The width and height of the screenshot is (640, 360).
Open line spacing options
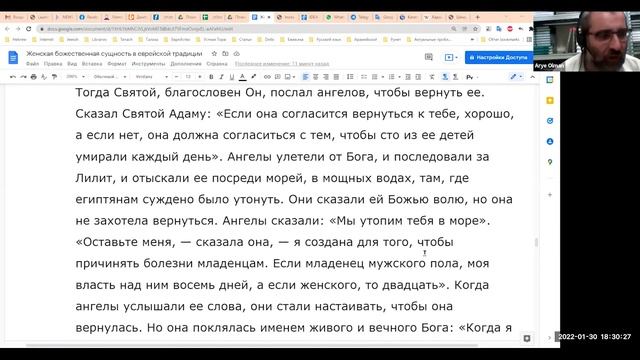pos(350,77)
